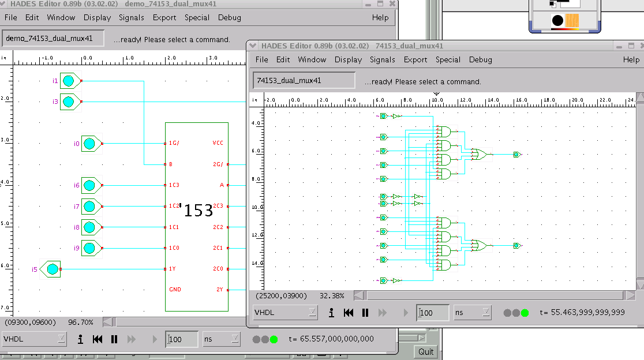Toggle the i1 input switch
Screen dimensions: 644x360
tap(69, 81)
